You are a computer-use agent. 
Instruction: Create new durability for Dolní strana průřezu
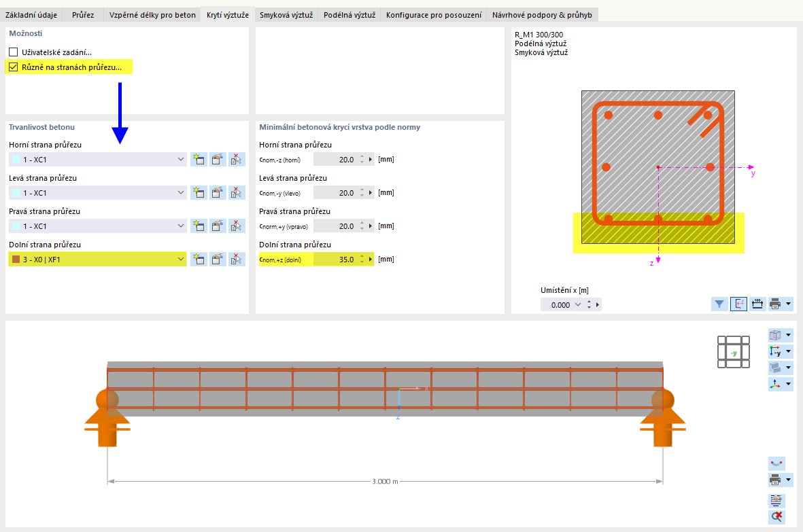point(199,260)
